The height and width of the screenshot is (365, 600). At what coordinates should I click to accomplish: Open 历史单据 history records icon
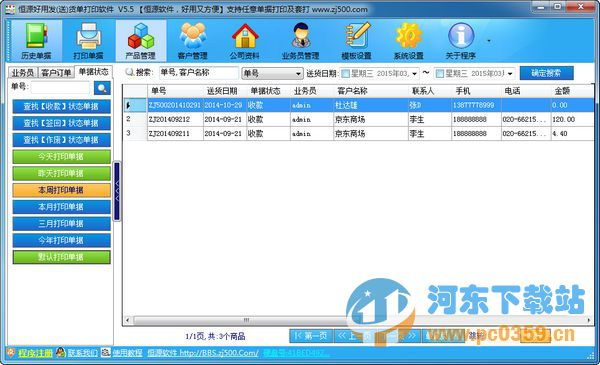(36, 41)
